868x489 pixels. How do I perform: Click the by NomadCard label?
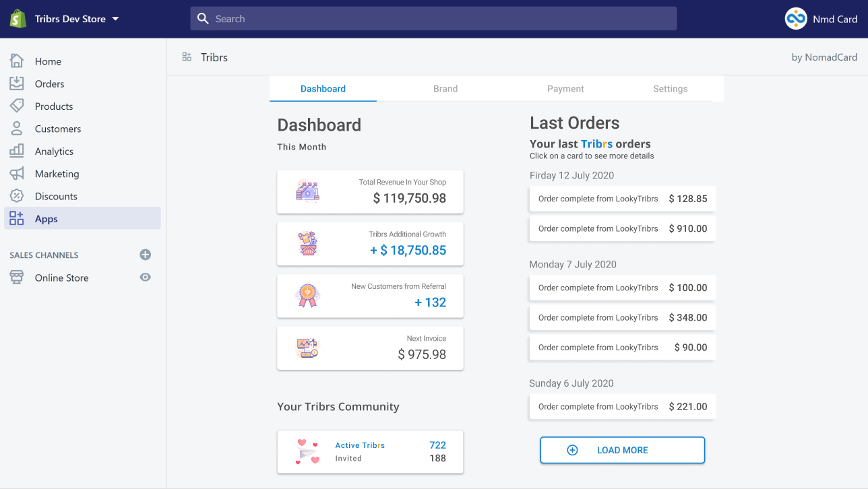point(824,57)
